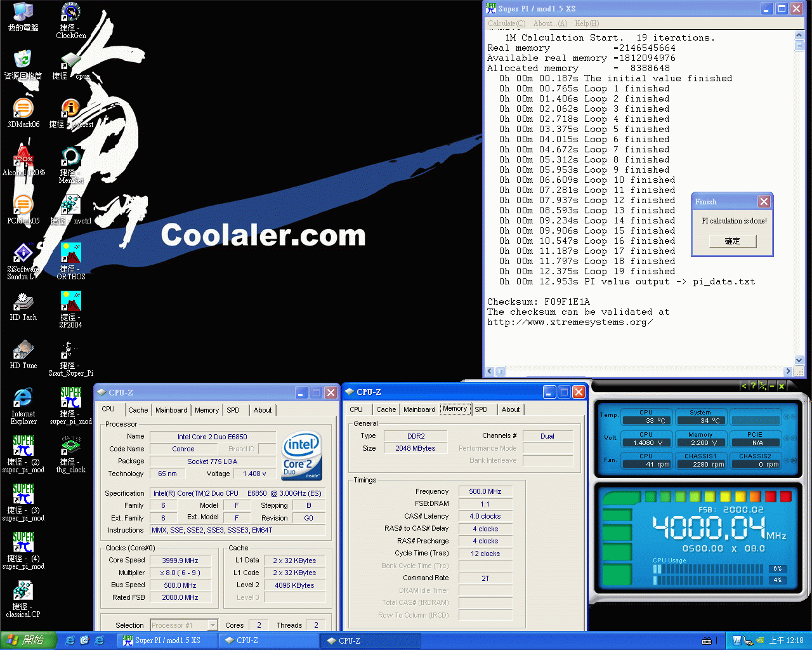Open the recycle bin desktop icon
812x650 pixels.
click(23, 65)
